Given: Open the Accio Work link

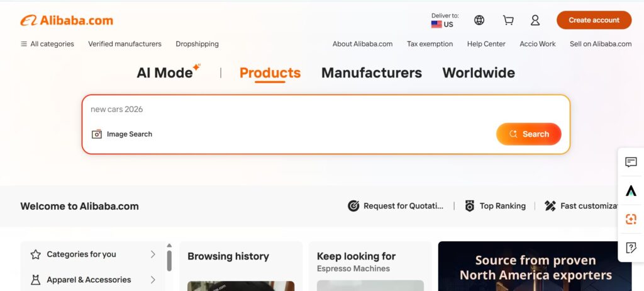Looking at the screenshot, I should point(537,43).
